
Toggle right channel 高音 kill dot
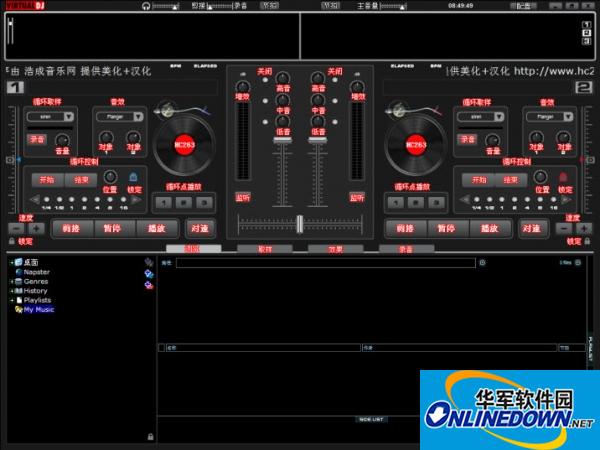pos(335,80)
